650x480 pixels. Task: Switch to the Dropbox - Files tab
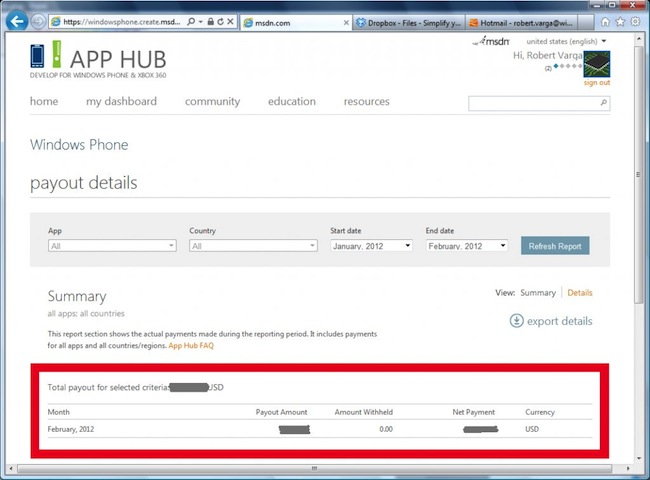[x=408, y=23]
